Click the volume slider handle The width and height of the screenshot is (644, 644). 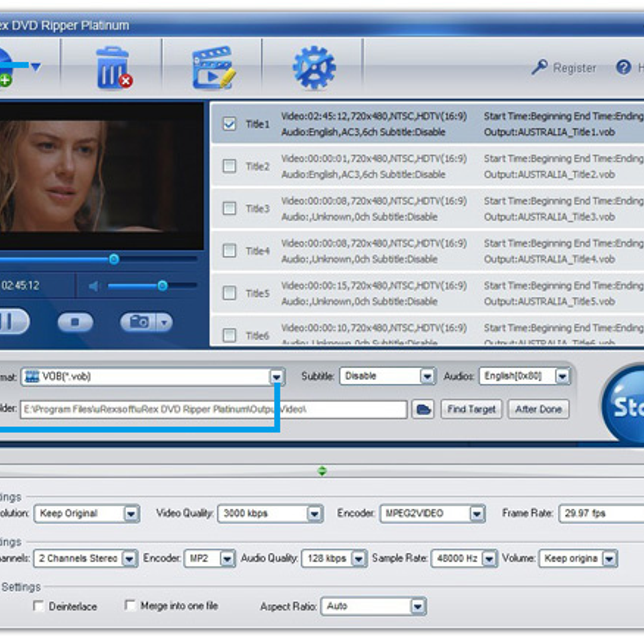coord(162,286)
